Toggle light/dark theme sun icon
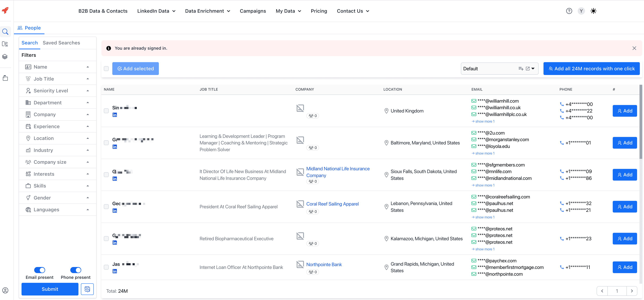The height and width of the screenshot is (300, 644). pyautogui.click(x=593, y=11)
